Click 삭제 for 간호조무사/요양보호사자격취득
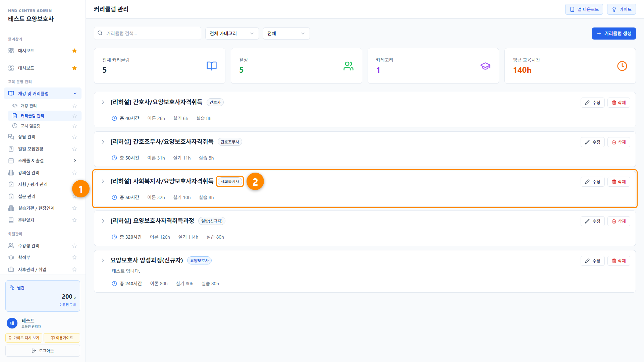 tap(619, 142)
